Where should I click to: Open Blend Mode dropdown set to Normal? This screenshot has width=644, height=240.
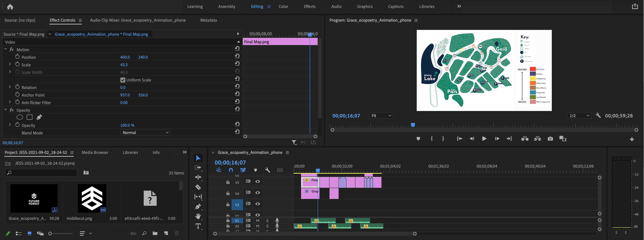coord(146,132)
